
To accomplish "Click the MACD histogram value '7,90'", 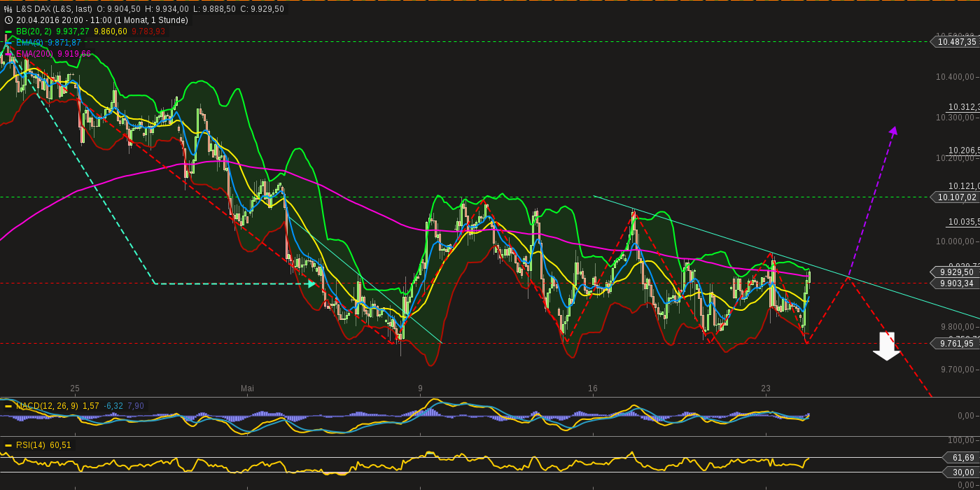I will (136, 406).
